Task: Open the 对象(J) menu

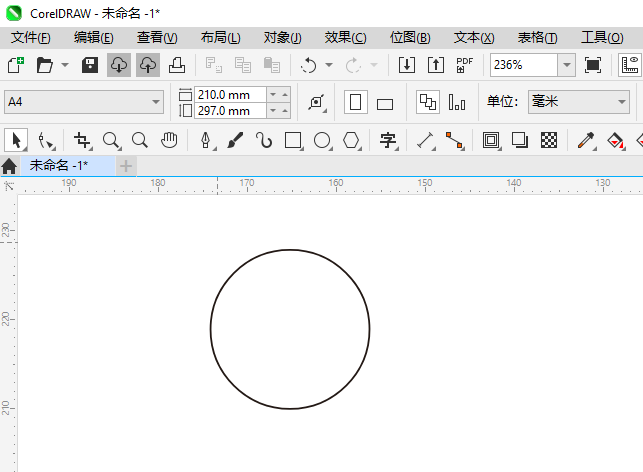Action: pos(283,38)
